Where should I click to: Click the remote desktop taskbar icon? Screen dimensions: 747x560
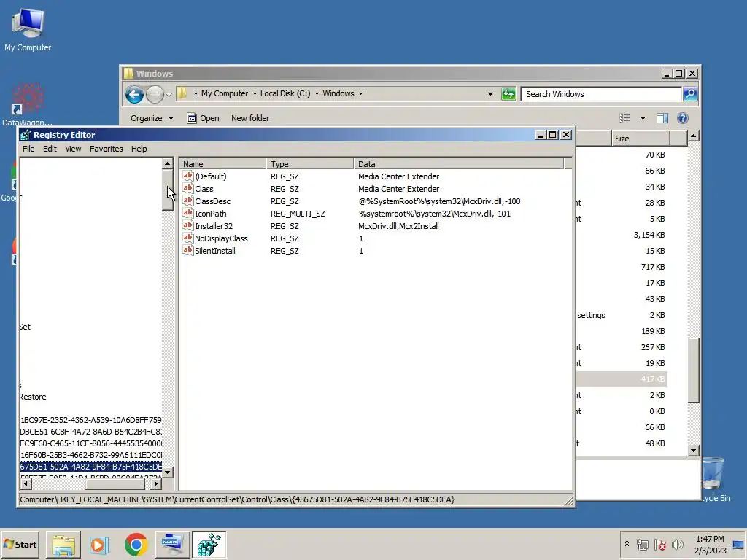[171, 545]
